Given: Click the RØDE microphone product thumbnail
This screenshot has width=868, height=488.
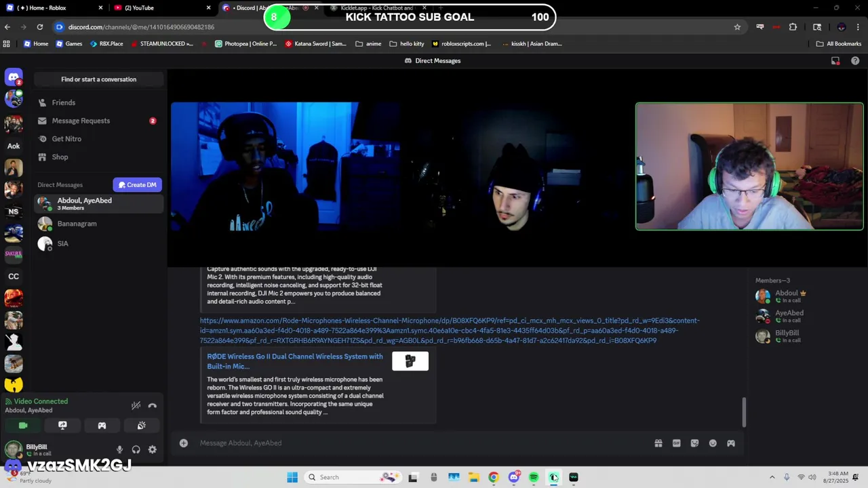Looking at the screenshot, I should point(410,362).
